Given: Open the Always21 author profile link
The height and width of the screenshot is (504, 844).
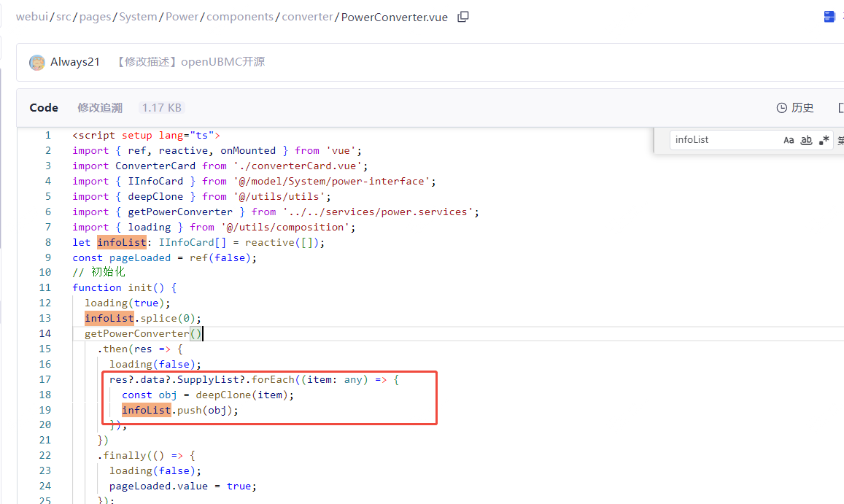Looking at the screenshot, I should pos(75,62).
